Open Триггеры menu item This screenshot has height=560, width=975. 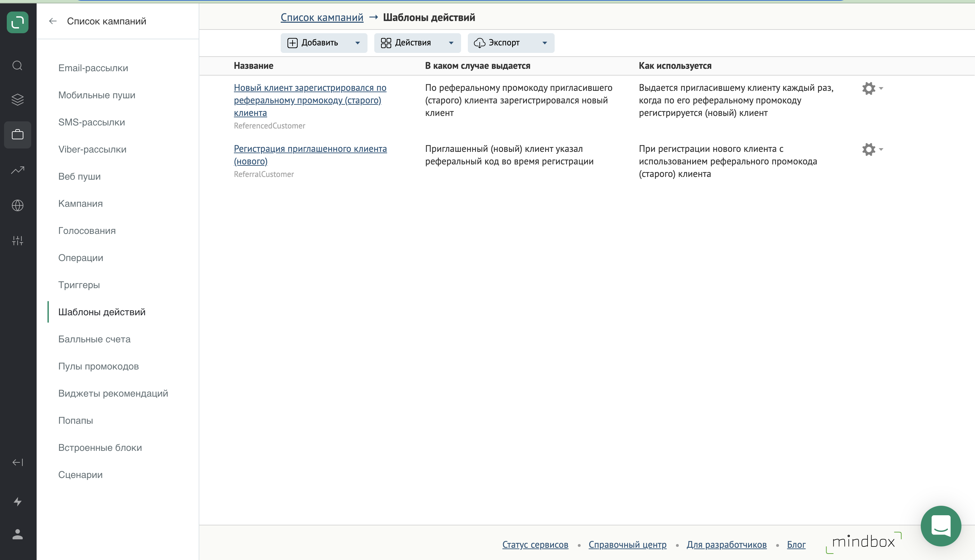point(79,285)
